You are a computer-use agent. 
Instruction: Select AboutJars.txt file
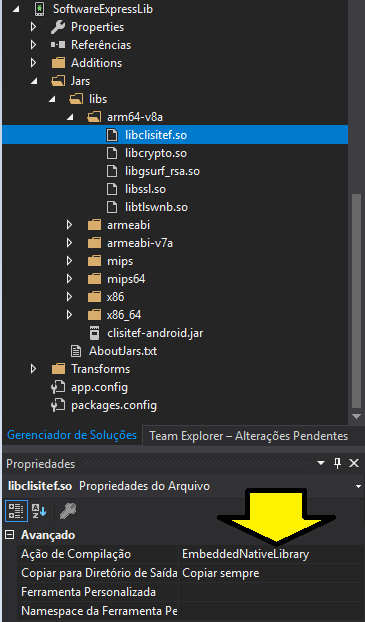(123, 351)
